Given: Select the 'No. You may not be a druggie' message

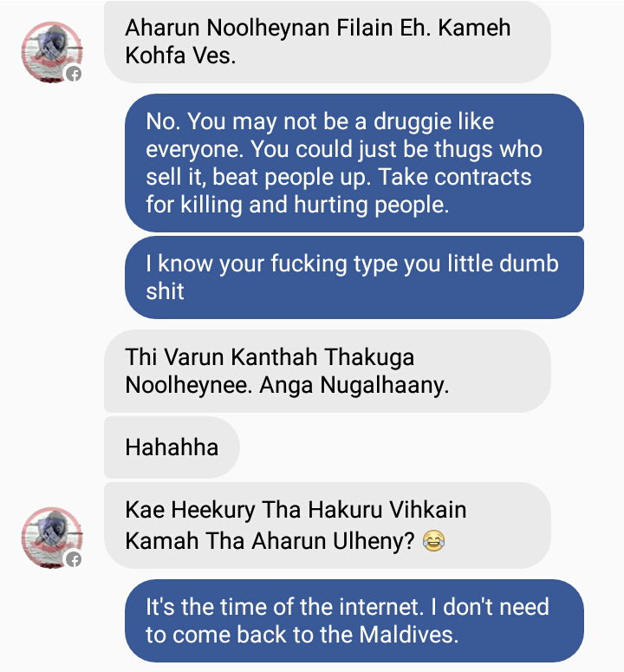Looking at the screenshot, I should point(354,163).
